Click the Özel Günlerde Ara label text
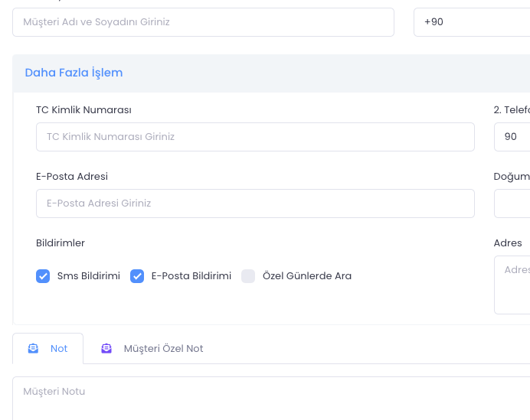 [306, 276]
